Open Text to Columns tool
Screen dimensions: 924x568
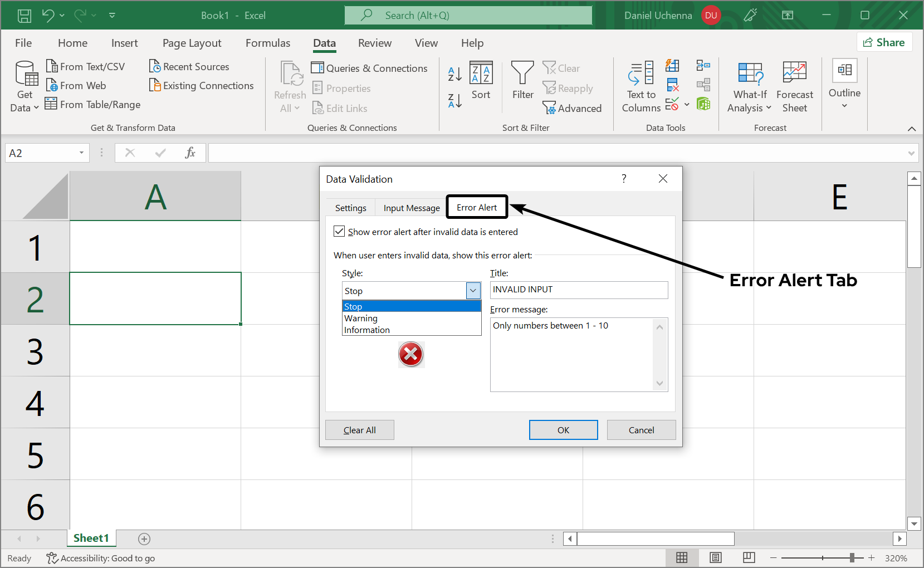(641, 86)
